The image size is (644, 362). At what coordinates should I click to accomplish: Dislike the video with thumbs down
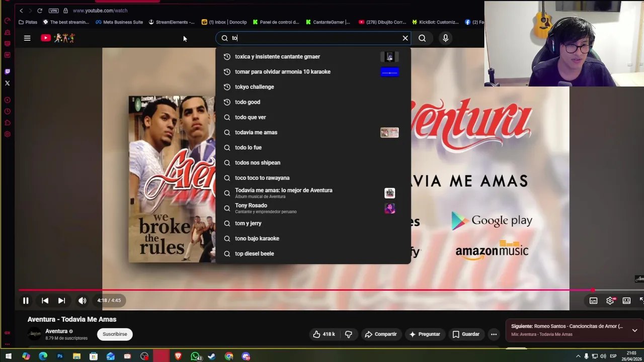pyautogui.click(x=348, y=334)
